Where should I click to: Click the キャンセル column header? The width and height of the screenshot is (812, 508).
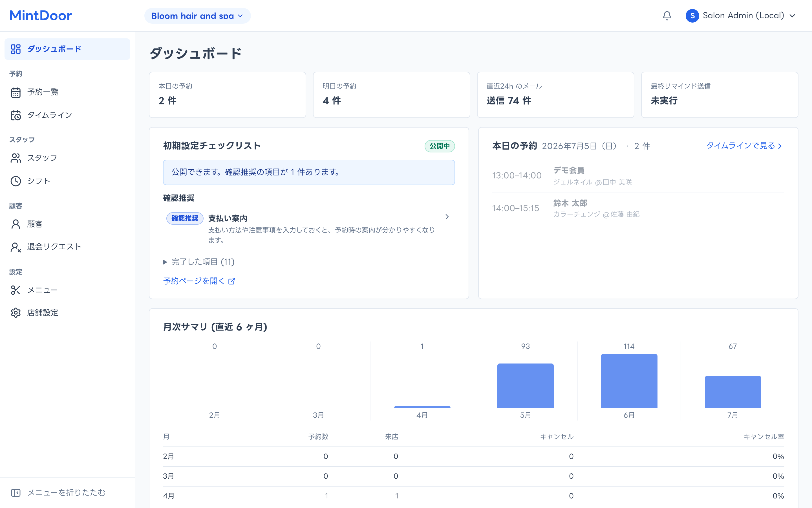point(557,436)
